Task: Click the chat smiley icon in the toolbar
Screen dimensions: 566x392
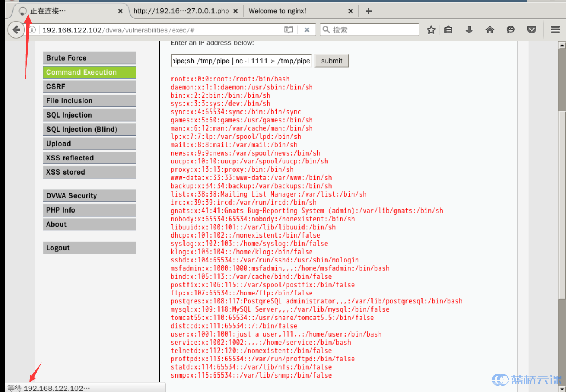Action: 511,30
